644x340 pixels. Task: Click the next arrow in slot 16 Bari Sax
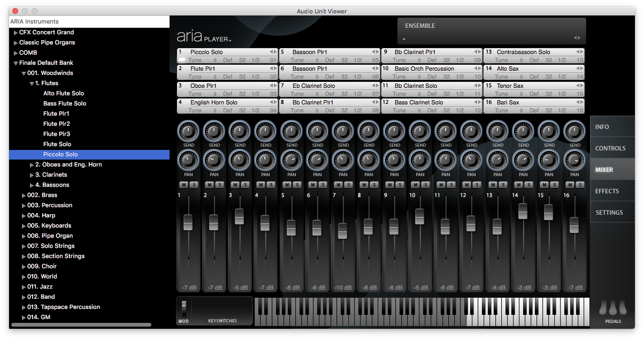coord(581,102)
